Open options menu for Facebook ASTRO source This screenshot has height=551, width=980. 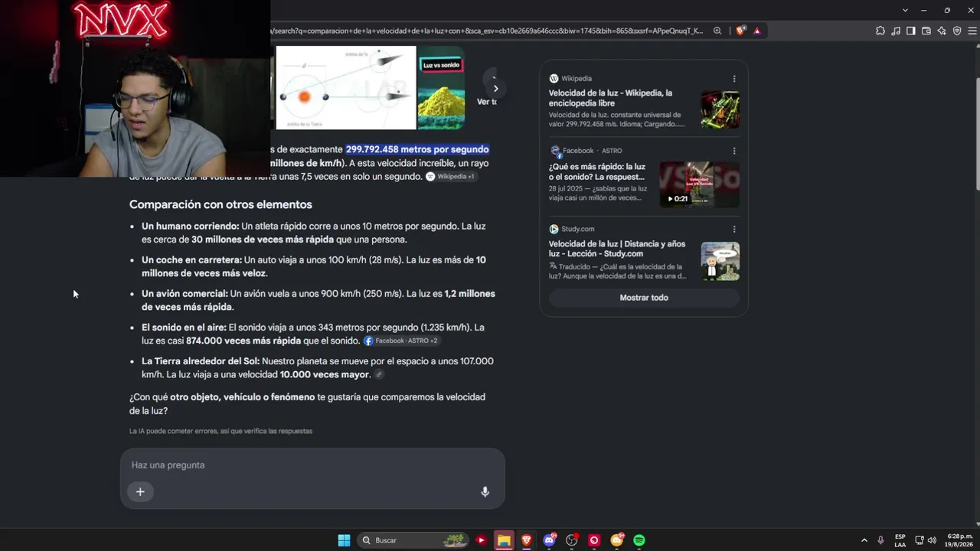(734, 151)
